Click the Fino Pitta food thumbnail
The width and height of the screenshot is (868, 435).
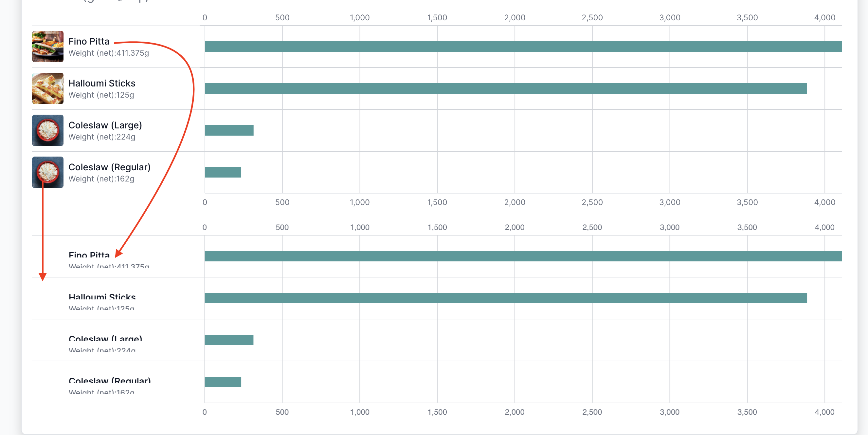[x=47, y=47]
